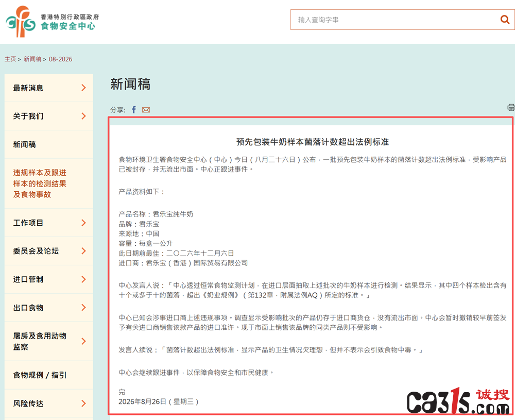Screen dimensions: 515x420
Task: Open 食物规例 / 指引 sidebar item
Action: point(48,375)
